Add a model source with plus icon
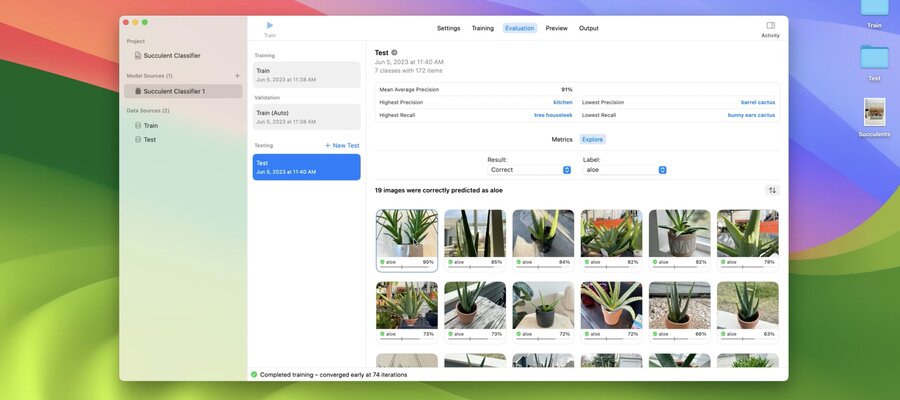This screenshot has width=900, height=400. click(x=237, y=76)
